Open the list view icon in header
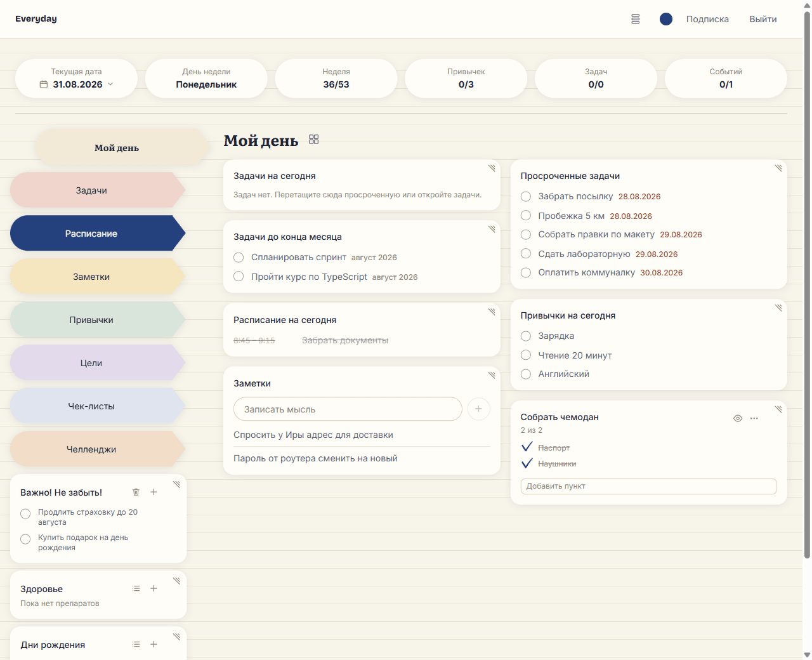The height and width of the screenshot is (660, 812). [635, 19]
